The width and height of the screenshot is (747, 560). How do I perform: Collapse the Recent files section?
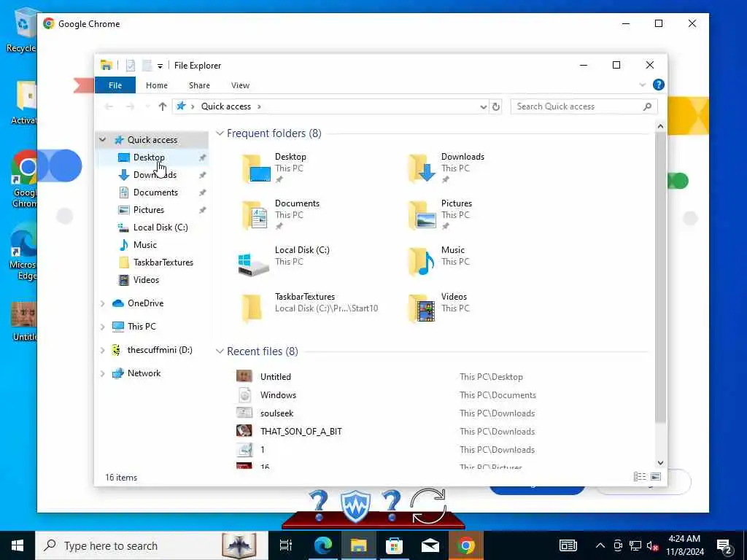[220, 351]
